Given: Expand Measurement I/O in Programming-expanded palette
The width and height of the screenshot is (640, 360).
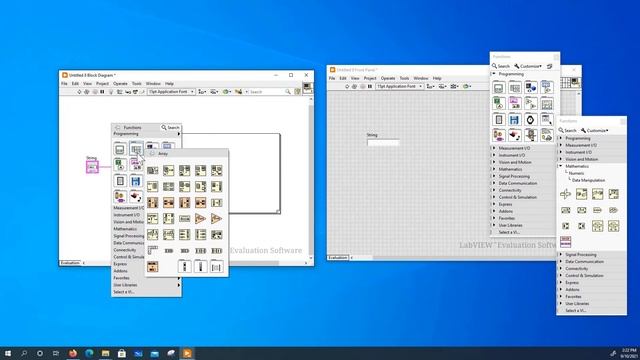Looking at the screenshot, I should pyautogui.click(x=494, y=148).
